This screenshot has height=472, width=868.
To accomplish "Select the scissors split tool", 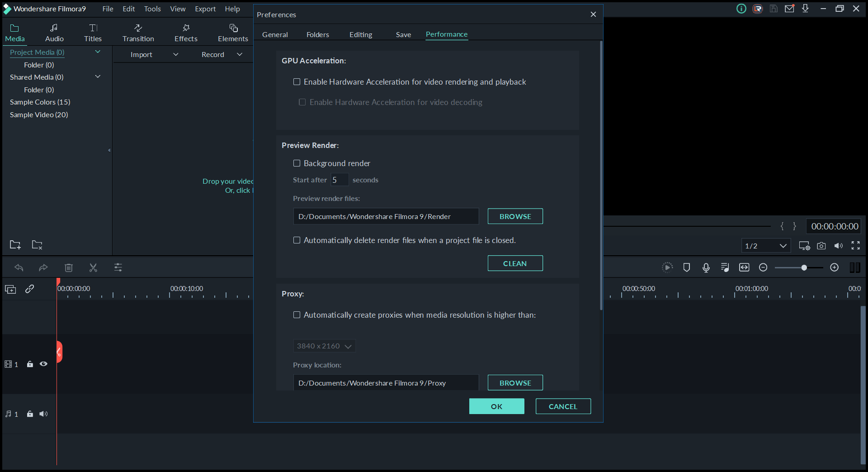I will coord(93,267).
